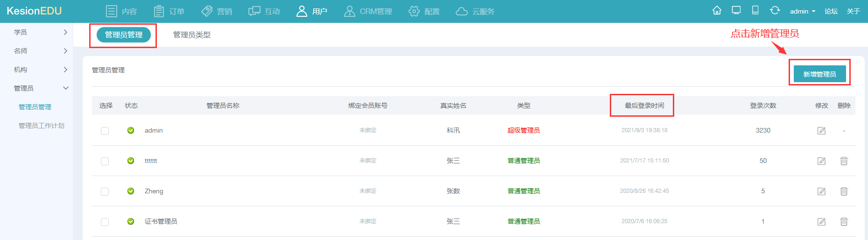Select the tttttt row checkbox
Image resolution: width=868 pixels, height=240 pixels.
(x=105, y=161)
